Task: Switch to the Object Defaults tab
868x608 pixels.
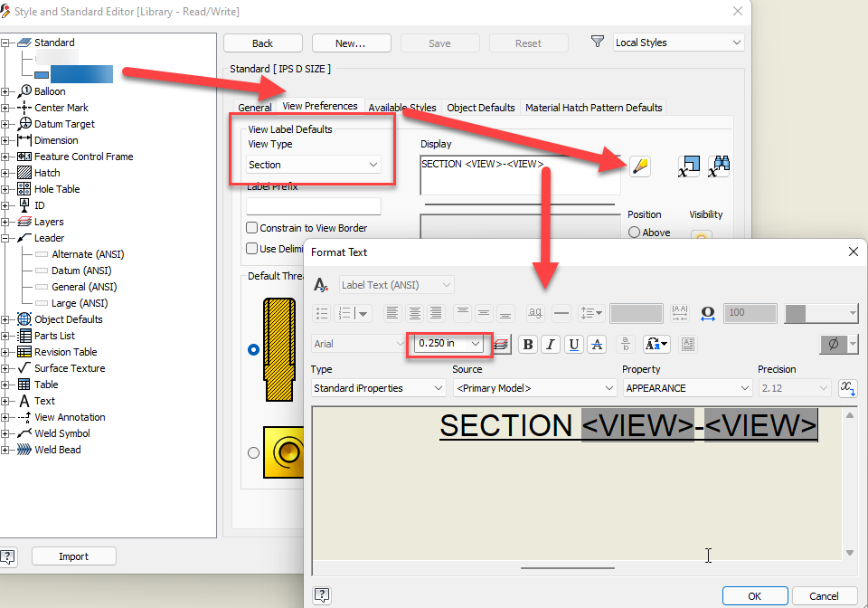Action: coord(480,108)
